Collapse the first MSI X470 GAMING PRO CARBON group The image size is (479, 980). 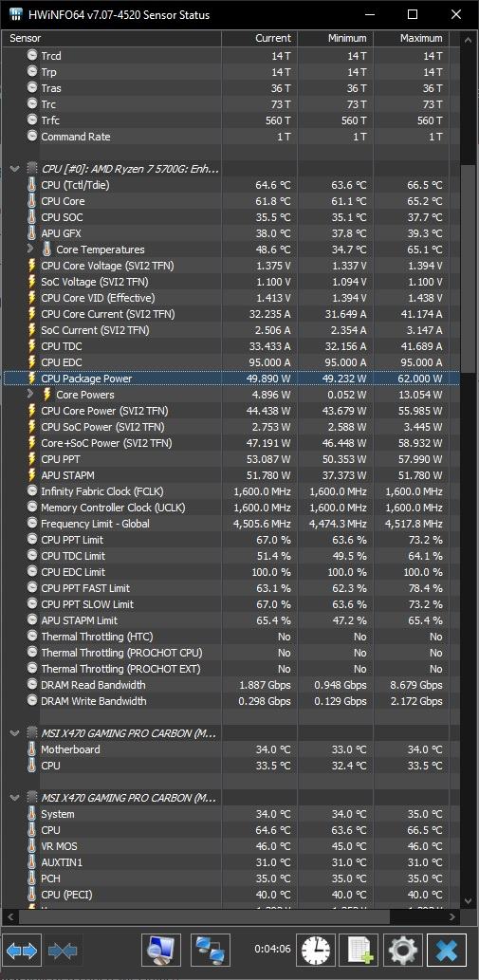point(15,733)
